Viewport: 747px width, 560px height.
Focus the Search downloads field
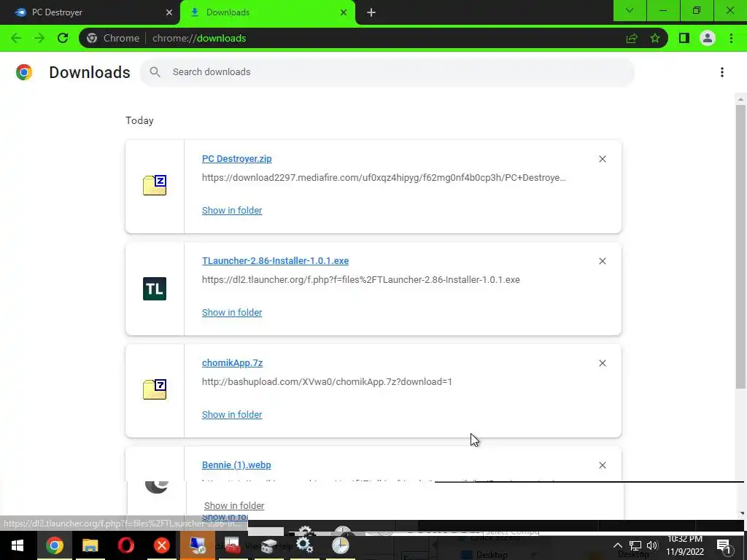pos(387,72)
